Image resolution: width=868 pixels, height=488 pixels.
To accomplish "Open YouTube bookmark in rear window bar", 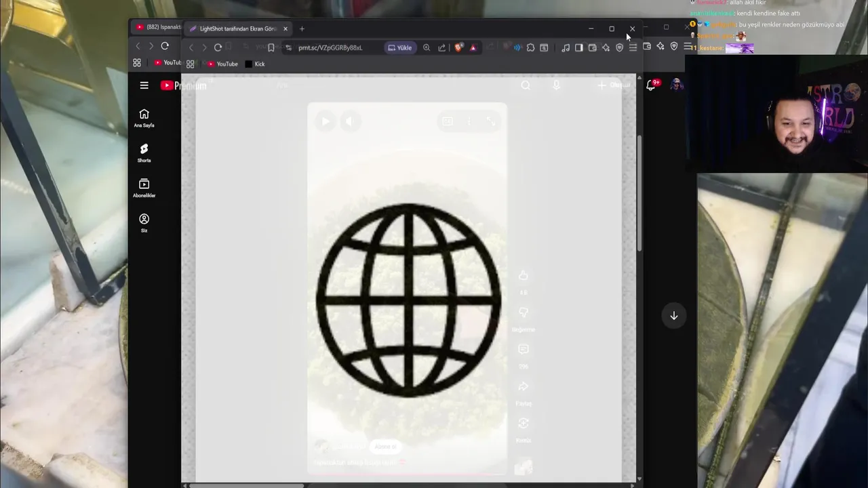I will pyautogui.click(x=167, y=62).
